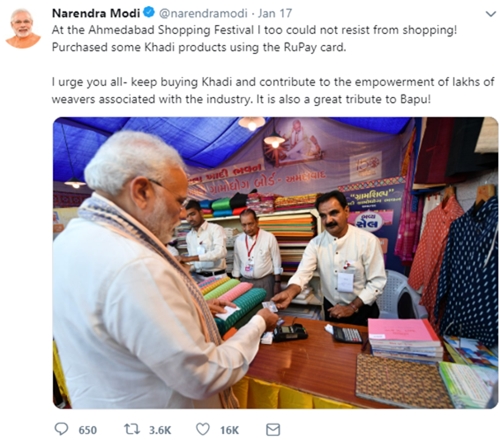Click the paragraph urging buying Khadi
Image resolution: width=500 pixels, height=440 pixels.
pyautogui.click(x=273, y=91)
